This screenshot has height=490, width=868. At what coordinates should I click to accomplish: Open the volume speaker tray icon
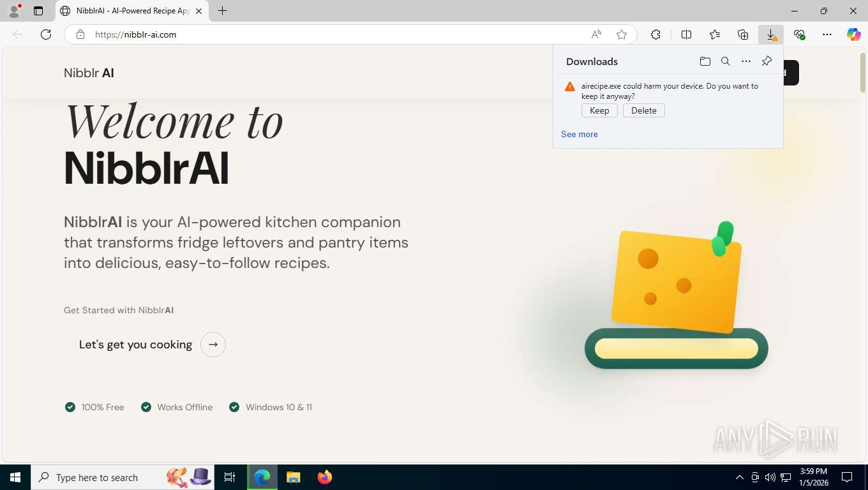(x=770, y=477)
